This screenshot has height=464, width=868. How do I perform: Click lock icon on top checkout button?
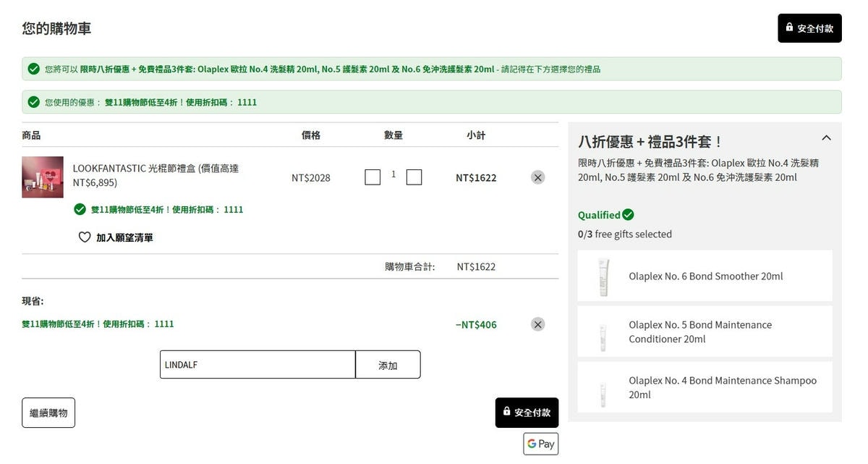pos(790,28)
